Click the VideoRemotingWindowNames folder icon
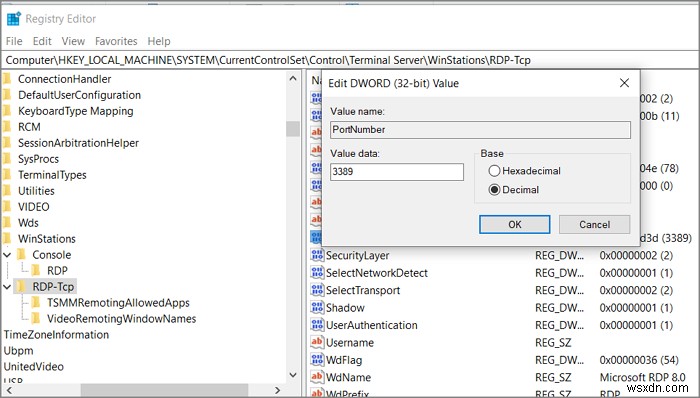This screenshot has height=398, width=700. click(36, 319)
